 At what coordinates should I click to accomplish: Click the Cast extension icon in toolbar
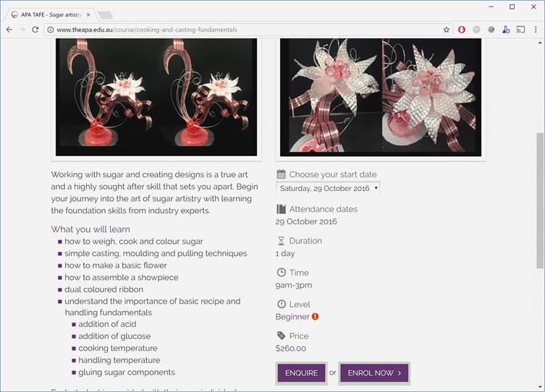point(520,30)
